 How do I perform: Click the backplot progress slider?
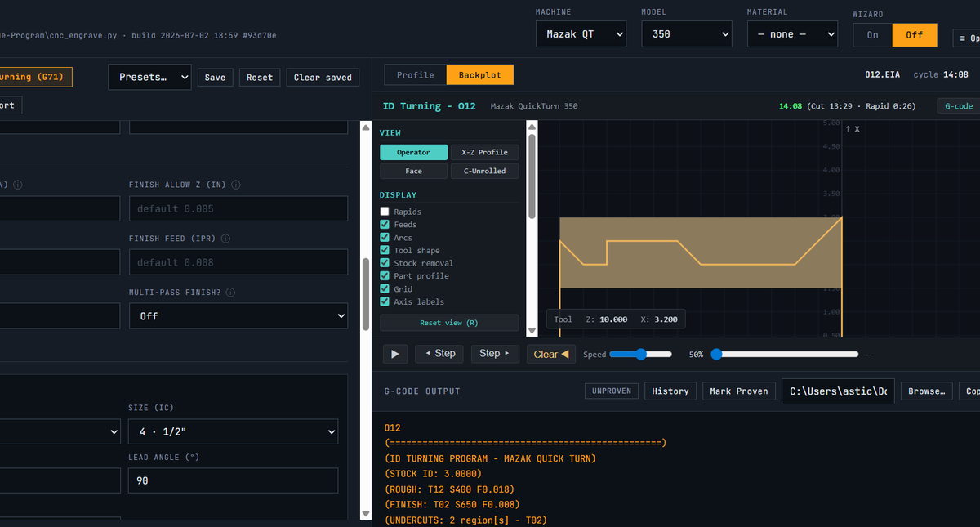[785, 354]
